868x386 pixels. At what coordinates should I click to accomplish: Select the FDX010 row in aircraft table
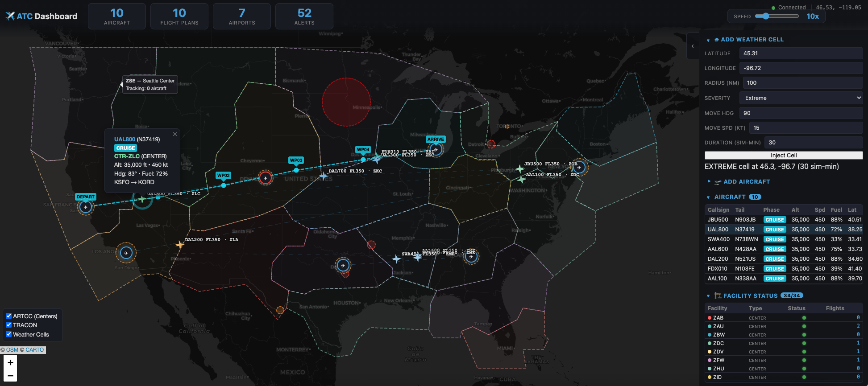(x=784, y=269)
